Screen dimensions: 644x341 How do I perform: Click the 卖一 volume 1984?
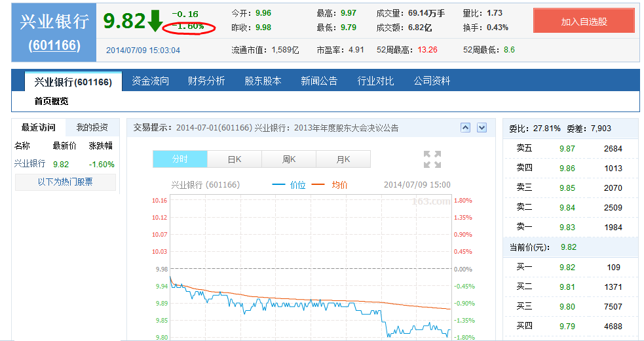(613, 228)
